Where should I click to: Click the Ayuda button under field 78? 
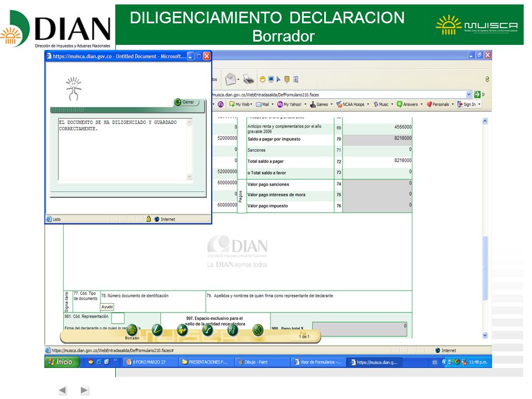107,306
